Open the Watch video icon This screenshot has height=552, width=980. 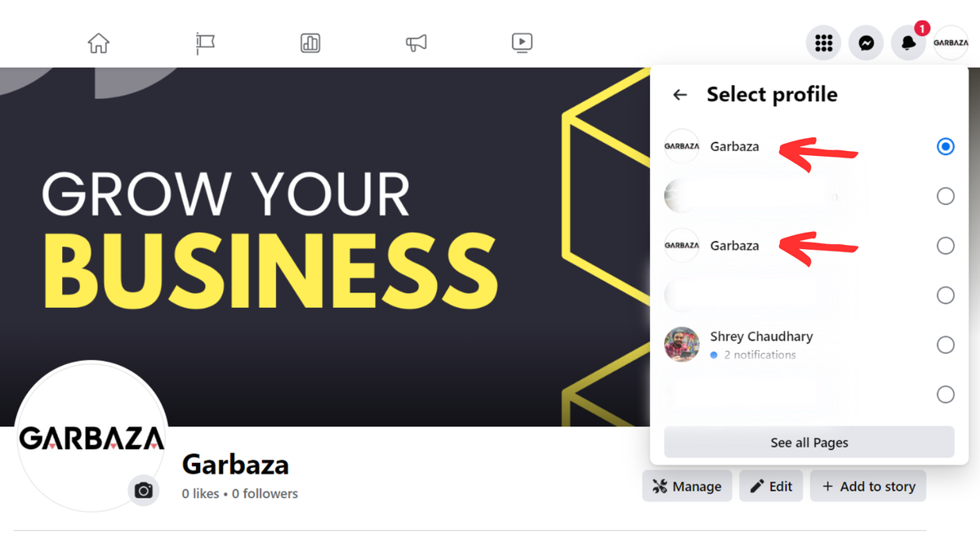coord(522,42)
